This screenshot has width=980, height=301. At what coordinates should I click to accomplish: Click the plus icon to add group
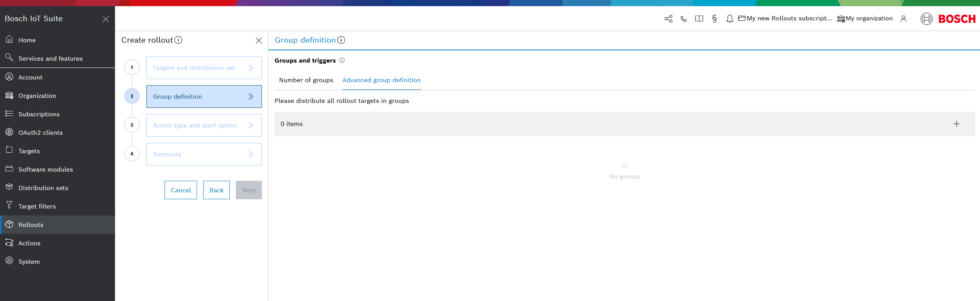pos(956,124)
